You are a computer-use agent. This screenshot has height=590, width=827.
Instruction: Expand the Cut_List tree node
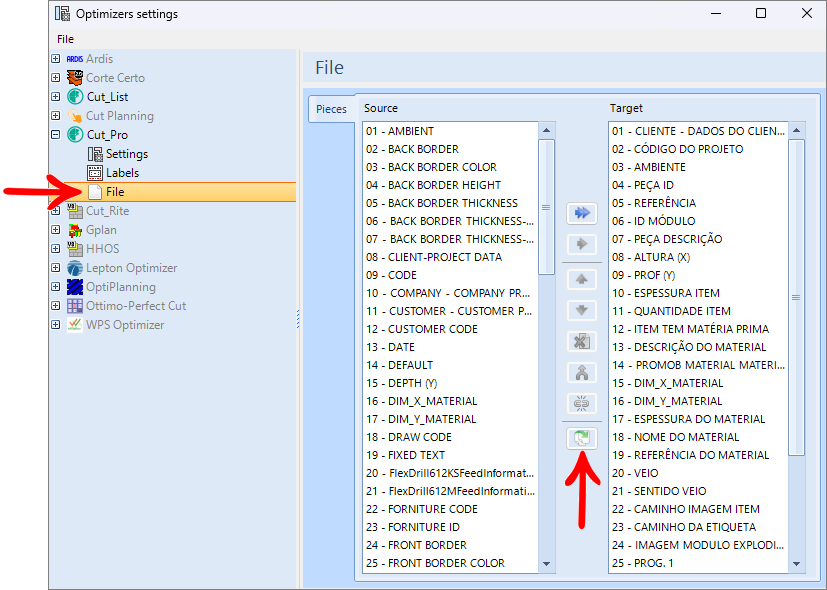[x=55, y=96]
